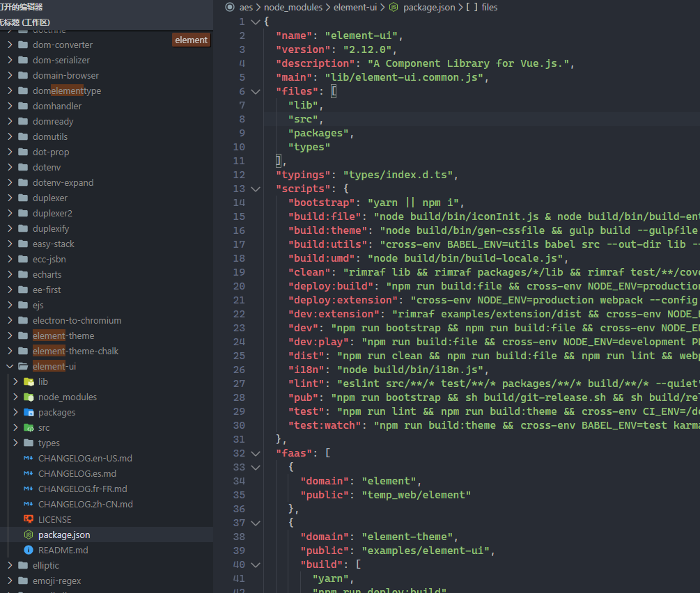Open the aes breadcrumb segment

pos(246,7)
